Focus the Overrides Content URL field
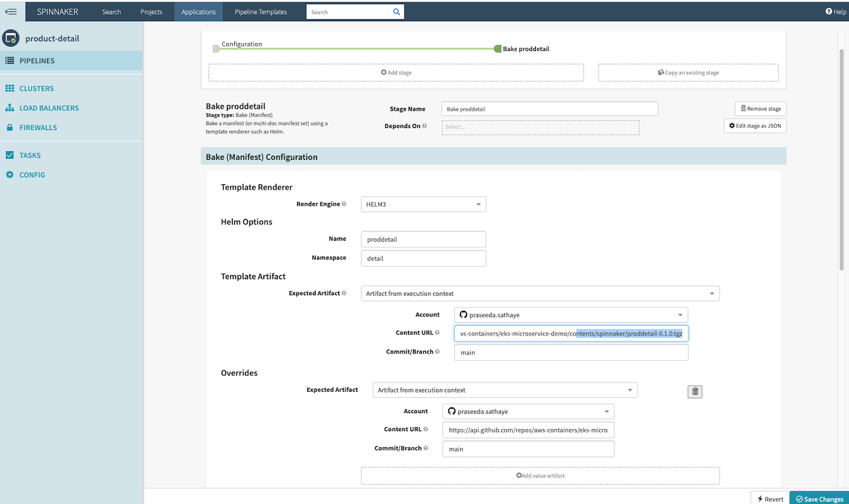This screenshot has height=504, width=849. click(x=528, y=430)
